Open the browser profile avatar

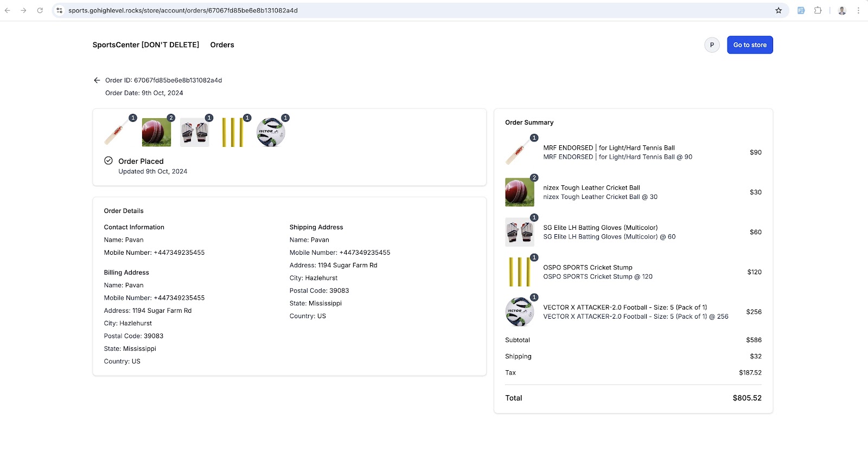tap(842, 10)
